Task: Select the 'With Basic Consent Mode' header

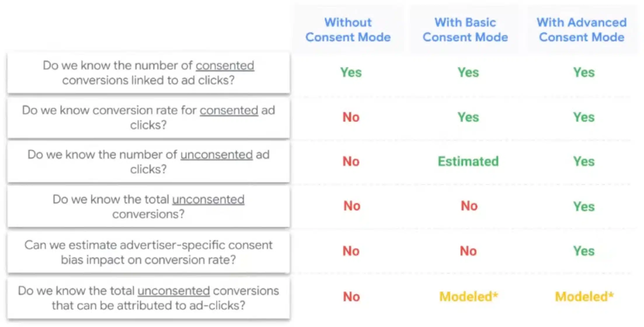Action: (465, 30)
